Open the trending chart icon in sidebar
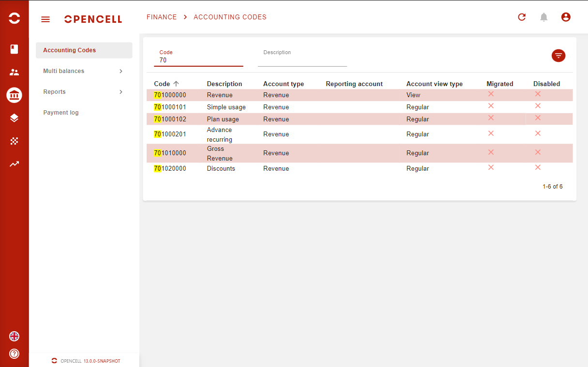Image resolution: width=588 pixels, height=367 pixels. (14, 164)
